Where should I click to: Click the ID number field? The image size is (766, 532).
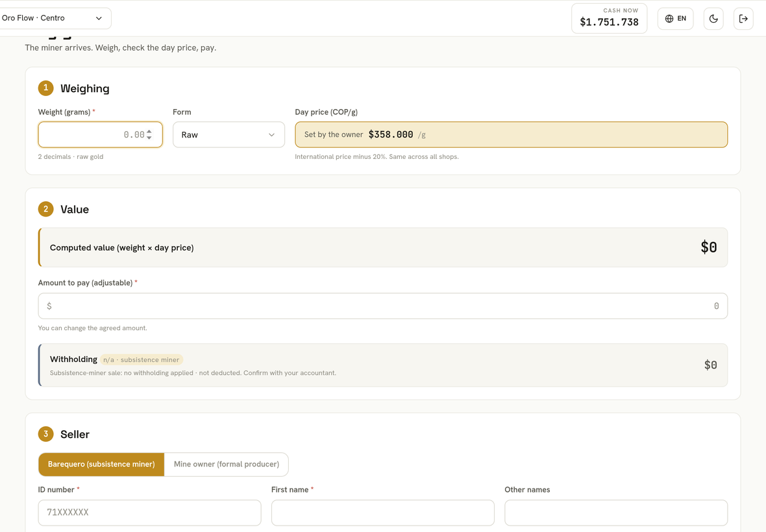(149, 513)
